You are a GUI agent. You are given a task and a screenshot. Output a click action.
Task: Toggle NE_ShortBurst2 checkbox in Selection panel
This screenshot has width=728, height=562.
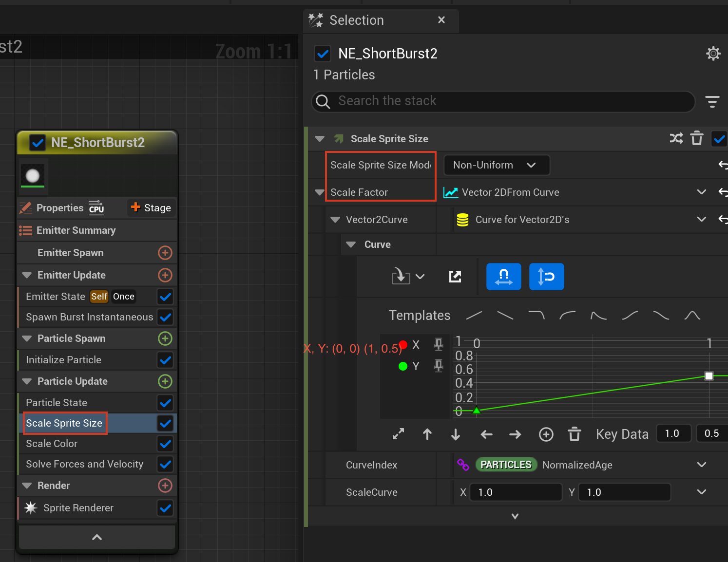(323, 54)
